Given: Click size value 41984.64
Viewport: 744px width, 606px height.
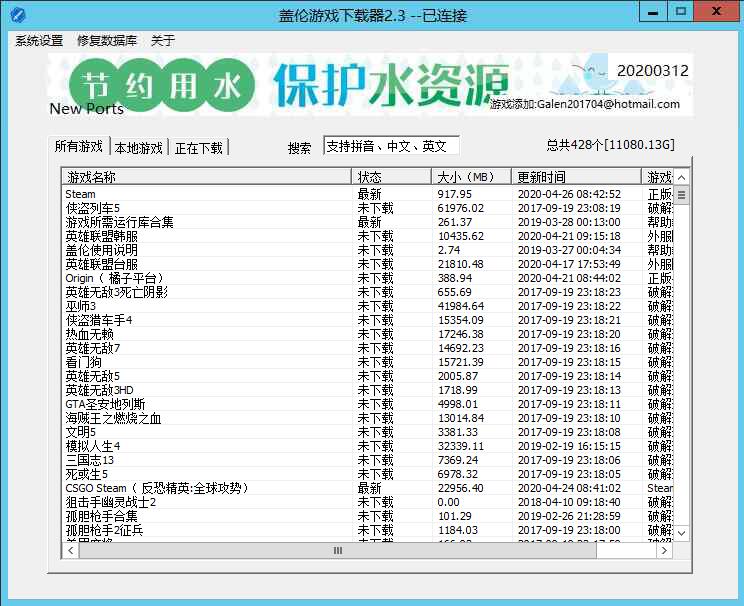Looking at the screenshot, I should click(x=461, y=306).
